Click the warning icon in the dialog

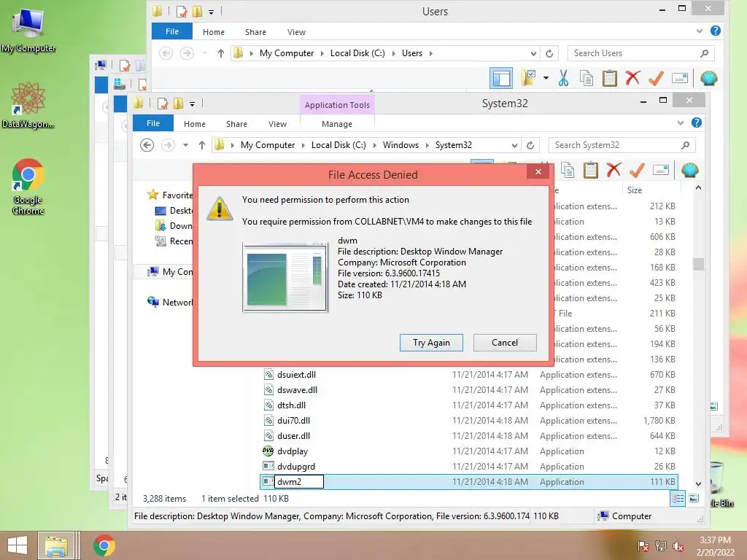point(220,209)
